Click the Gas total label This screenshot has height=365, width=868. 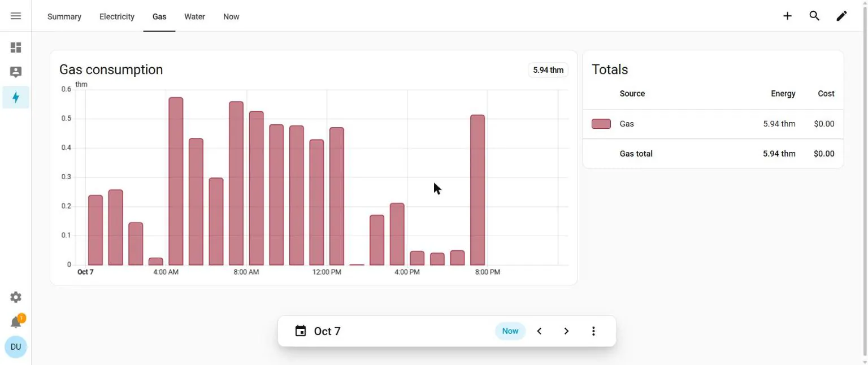[636, 154]
